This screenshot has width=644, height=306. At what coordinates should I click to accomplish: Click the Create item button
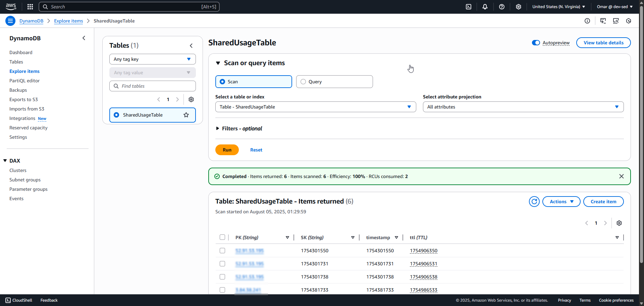pyautogui.click(x=603, y=202)
